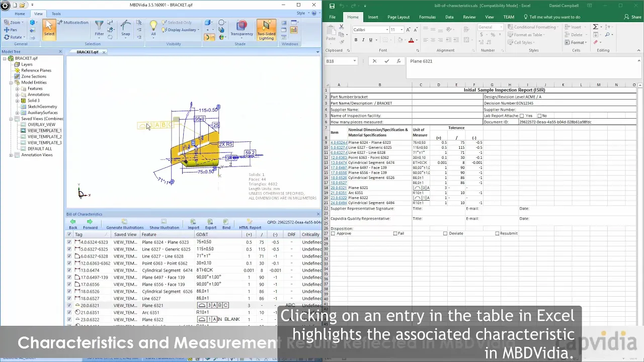Check the Approve checkbox in Excel

pos(333,233)
